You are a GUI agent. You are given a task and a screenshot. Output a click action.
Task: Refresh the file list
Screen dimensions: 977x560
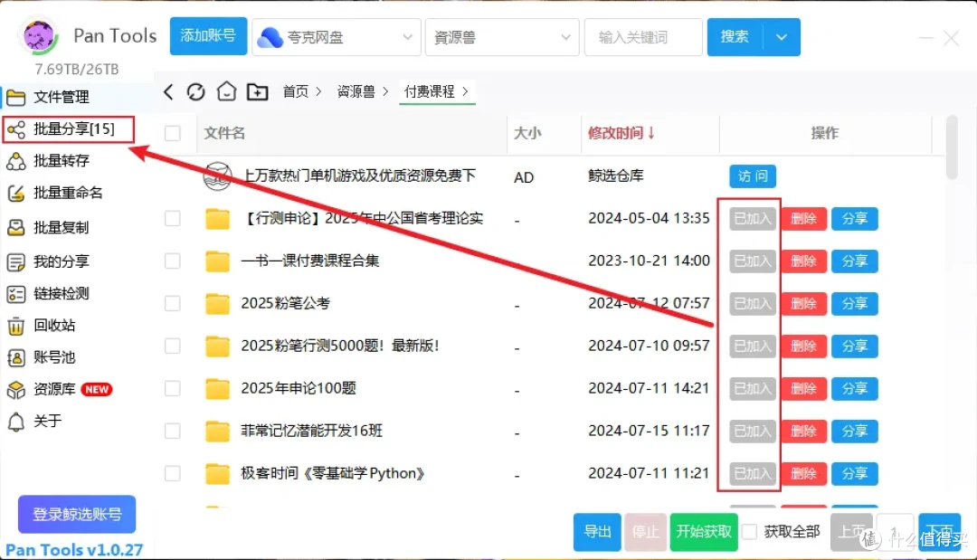[195, 92]
